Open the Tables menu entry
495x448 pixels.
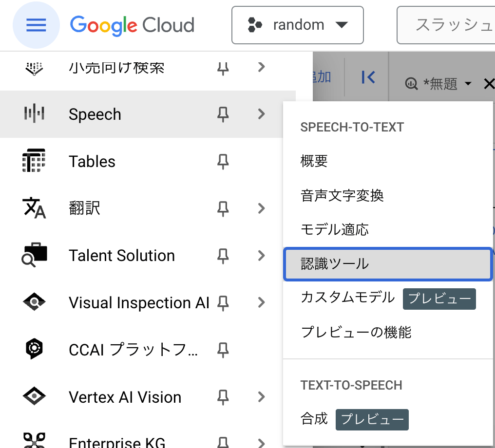(x=92, y=161)
